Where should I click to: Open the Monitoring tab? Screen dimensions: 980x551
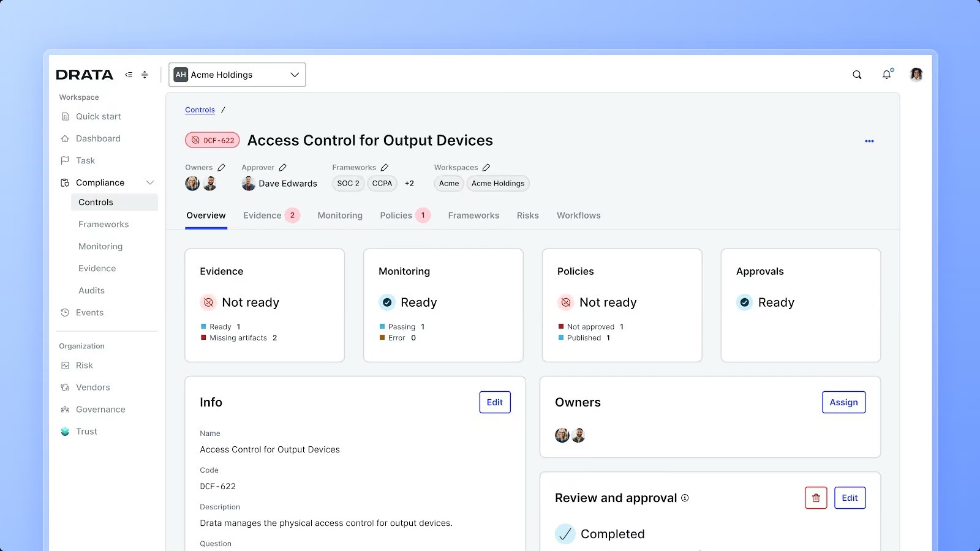[340, 216]
